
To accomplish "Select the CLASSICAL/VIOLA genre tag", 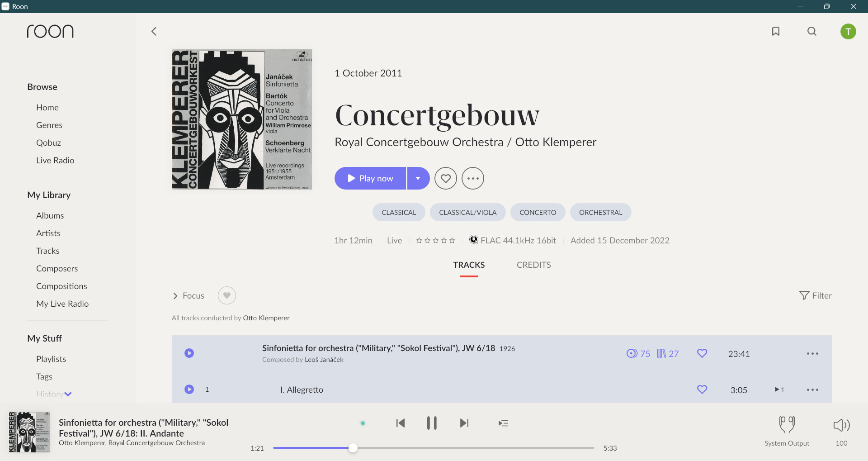I will click(468, 212).
